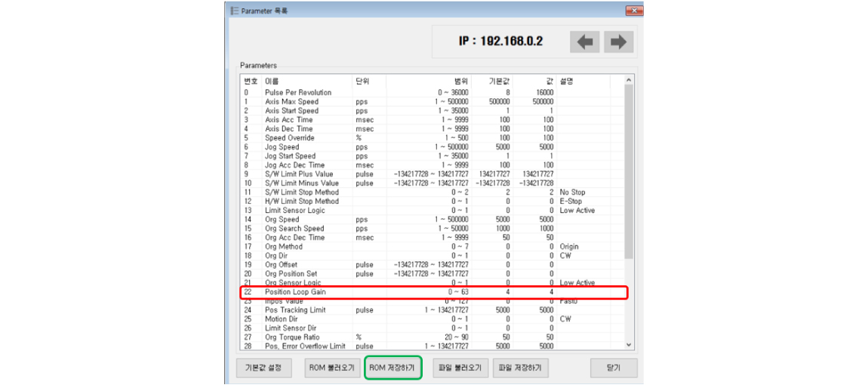Select the Axis Dec Time row
Screen dimensions: 868x388
432,129
